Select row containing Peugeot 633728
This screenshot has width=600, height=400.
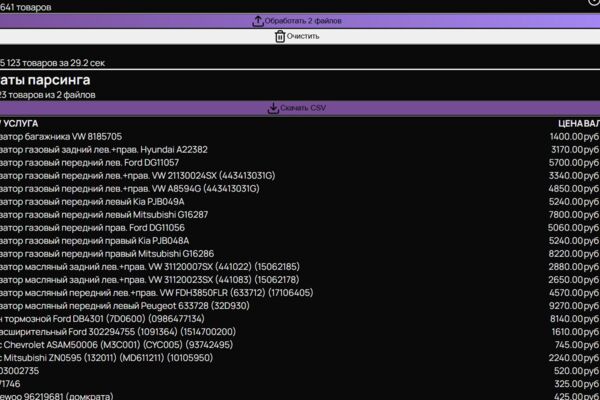300,306
